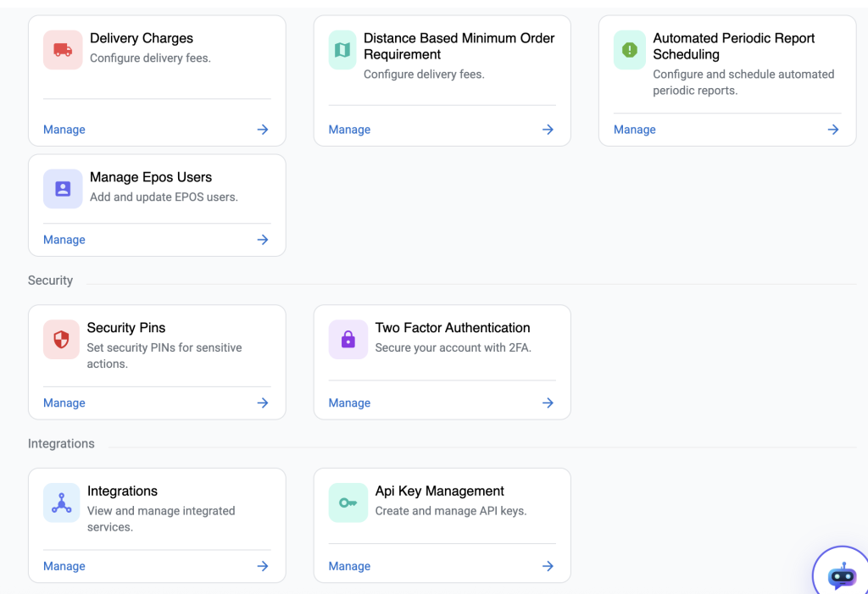Click the arrow in Manage Epos Users card
Image resolution: width=868 pixels, height=594 pixels.
(x=263, y=240)
